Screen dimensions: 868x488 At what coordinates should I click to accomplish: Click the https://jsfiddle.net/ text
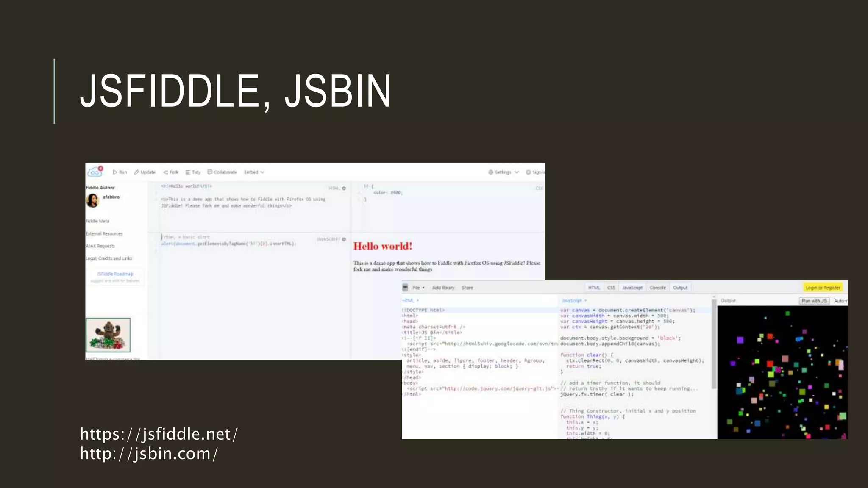[159, 434]
